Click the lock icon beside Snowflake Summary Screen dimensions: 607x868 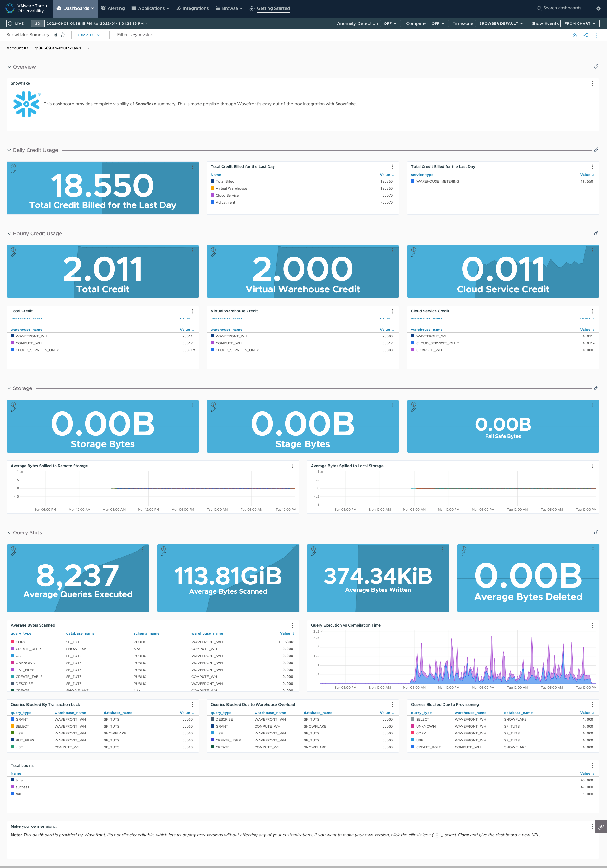tap(55, 35)
